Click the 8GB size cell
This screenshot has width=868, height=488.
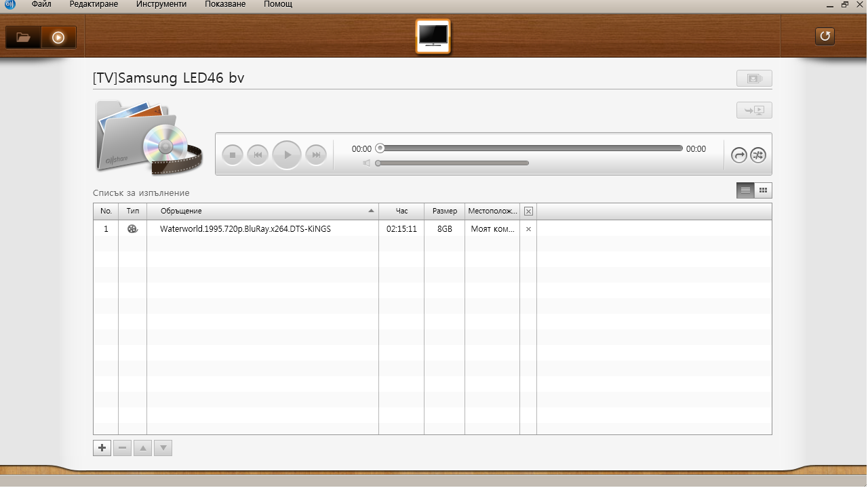tap(445, 229)
